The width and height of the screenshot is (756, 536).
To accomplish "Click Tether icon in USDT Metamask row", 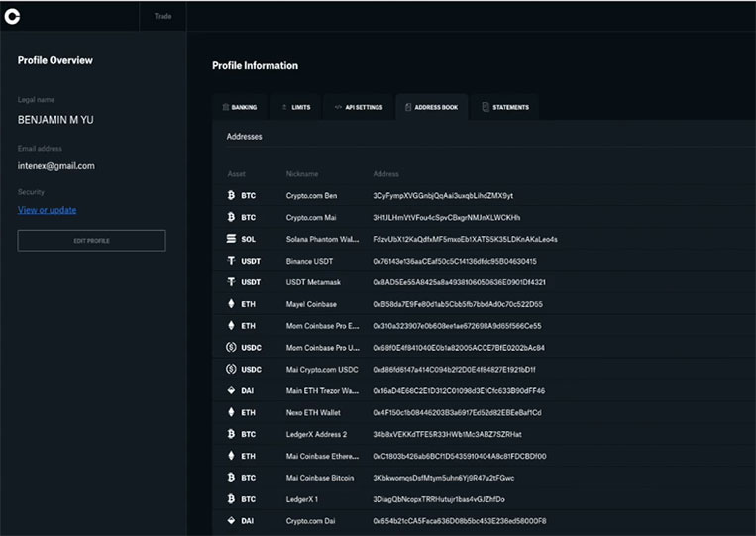I will point(231,282).
